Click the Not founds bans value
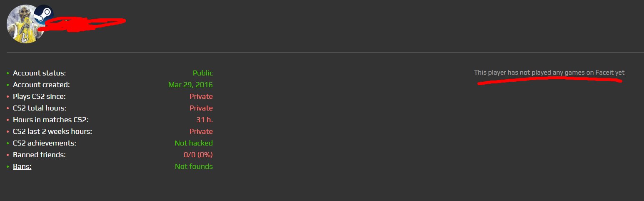 click(x=194, y=166)
